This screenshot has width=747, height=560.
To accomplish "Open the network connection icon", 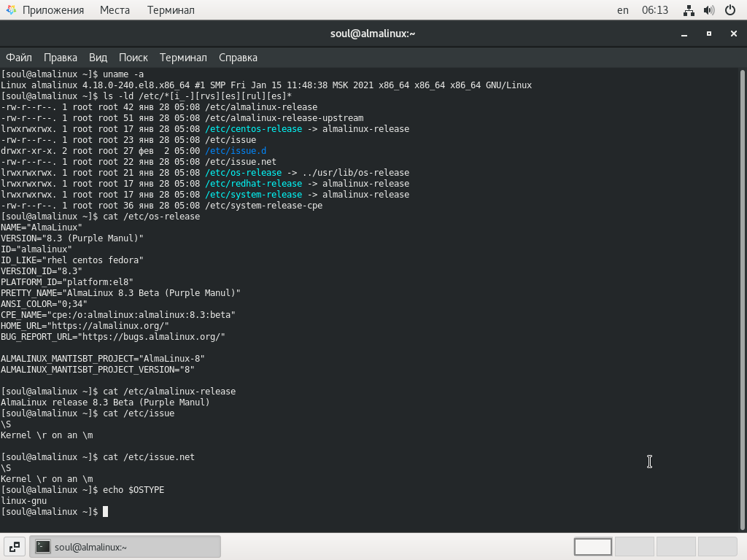I will (x=689, y=10).
